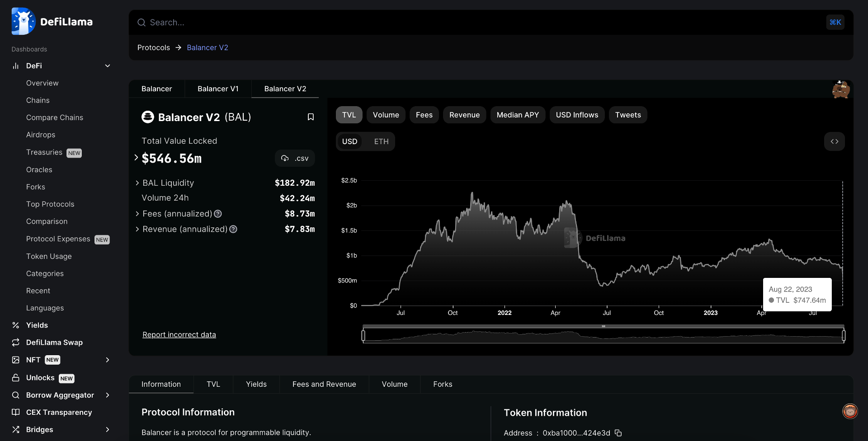Switch to the lower Volume section tab

pyautogui.click(x=395, y=384)
